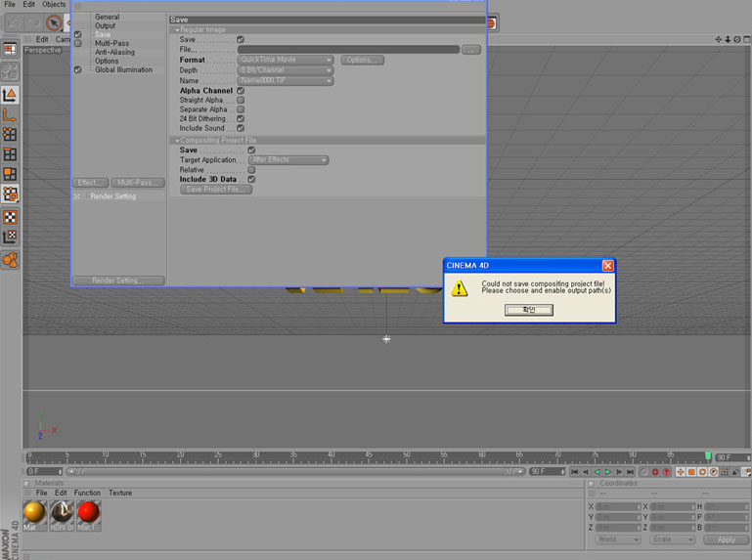Image resolution: width=752 pixels, height=560 pixels.
Task: Click the Format Options... button
Action: pos(363,60)
